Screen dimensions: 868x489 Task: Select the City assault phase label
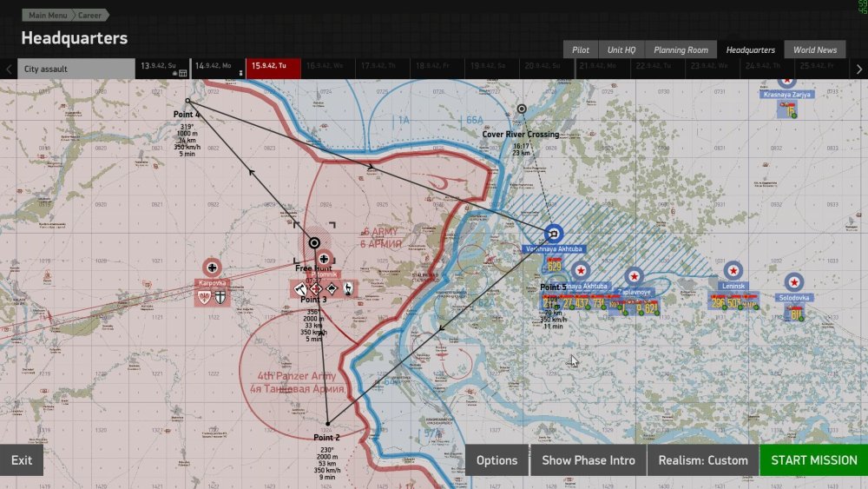click(76, 69)
